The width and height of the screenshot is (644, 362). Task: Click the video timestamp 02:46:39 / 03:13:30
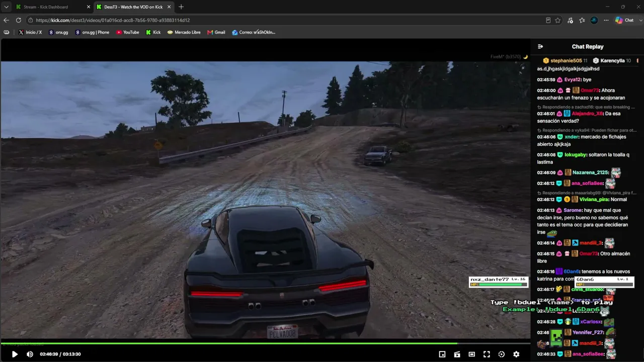pyautogui.click(x=60, y=354)
